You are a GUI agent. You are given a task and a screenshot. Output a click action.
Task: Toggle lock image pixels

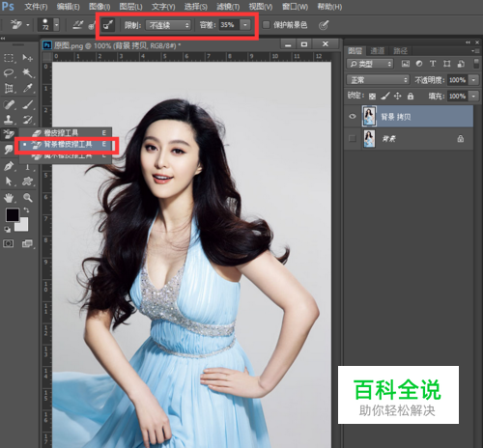click(385, 96)
